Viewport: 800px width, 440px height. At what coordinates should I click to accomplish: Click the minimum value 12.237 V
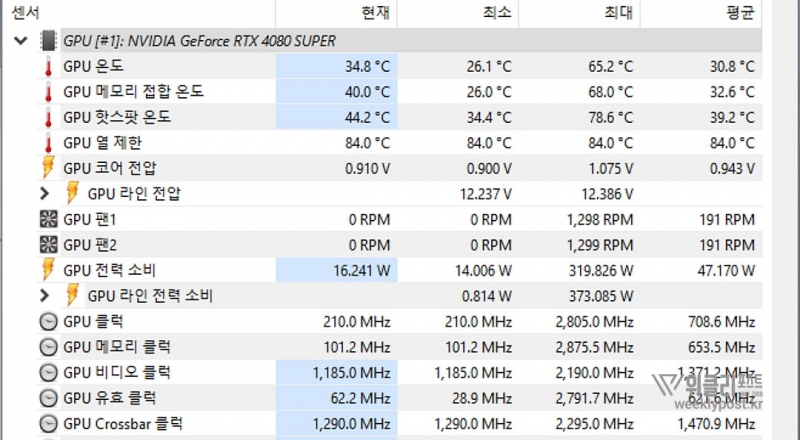486,194
